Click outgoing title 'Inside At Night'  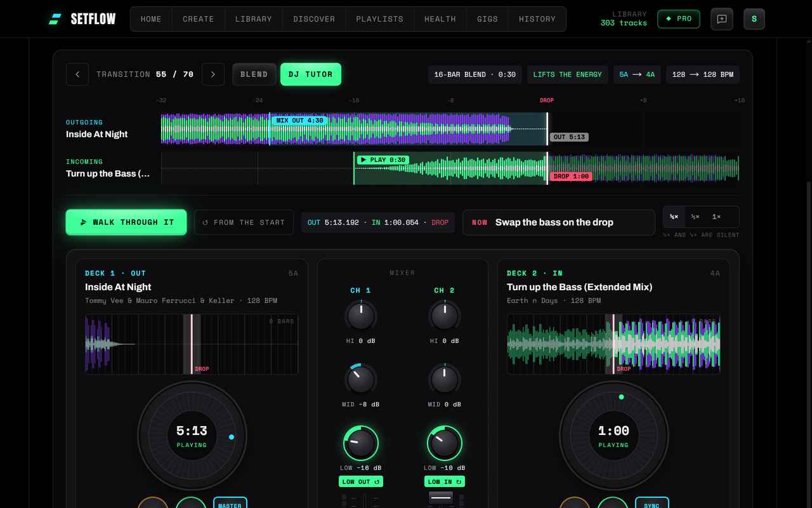97,134
